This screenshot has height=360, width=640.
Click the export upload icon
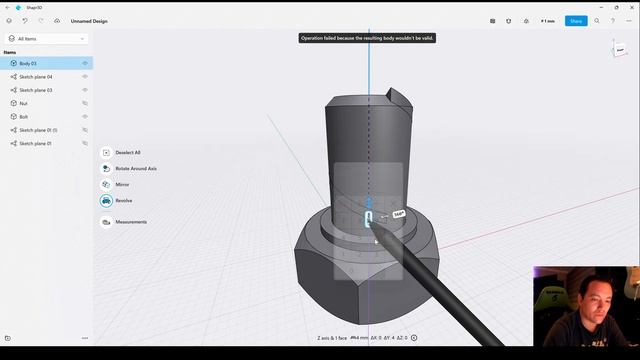point(526,21)
